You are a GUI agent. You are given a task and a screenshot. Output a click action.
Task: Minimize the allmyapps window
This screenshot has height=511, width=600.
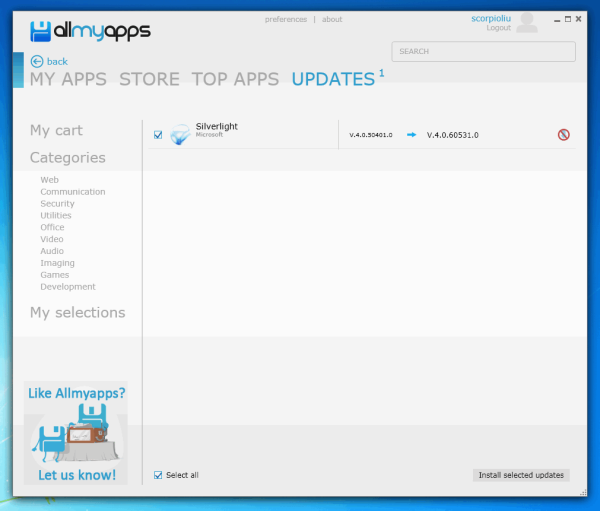click(x=557, y=20)
